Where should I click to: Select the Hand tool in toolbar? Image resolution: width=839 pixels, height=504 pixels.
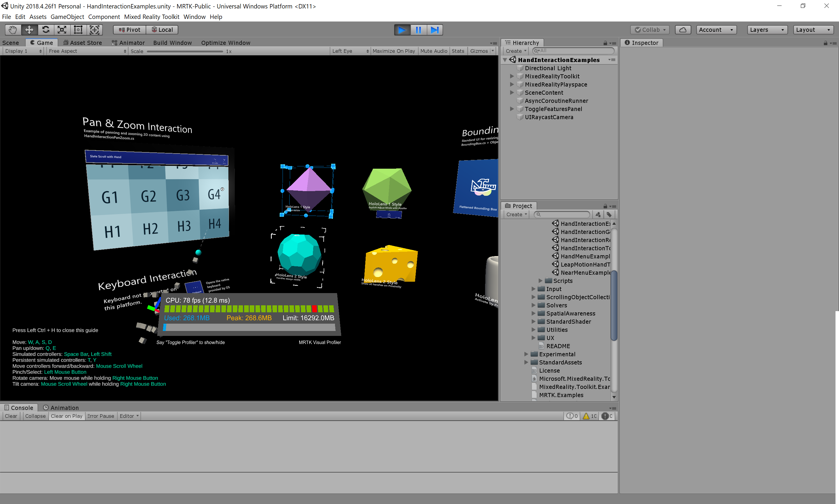coord(13,29)
